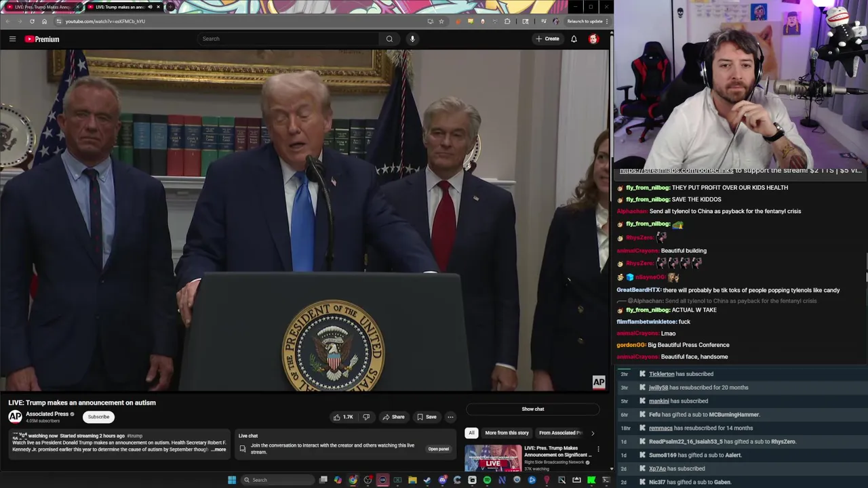868x488 pixels.
Task: Click the #trump hashtag
Action: click(x=135, y=436)
